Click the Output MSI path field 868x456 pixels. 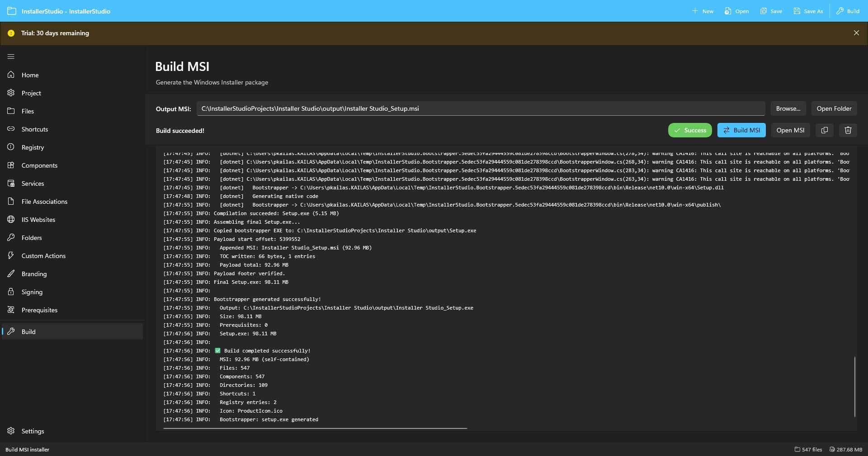[x=481, y=108]
